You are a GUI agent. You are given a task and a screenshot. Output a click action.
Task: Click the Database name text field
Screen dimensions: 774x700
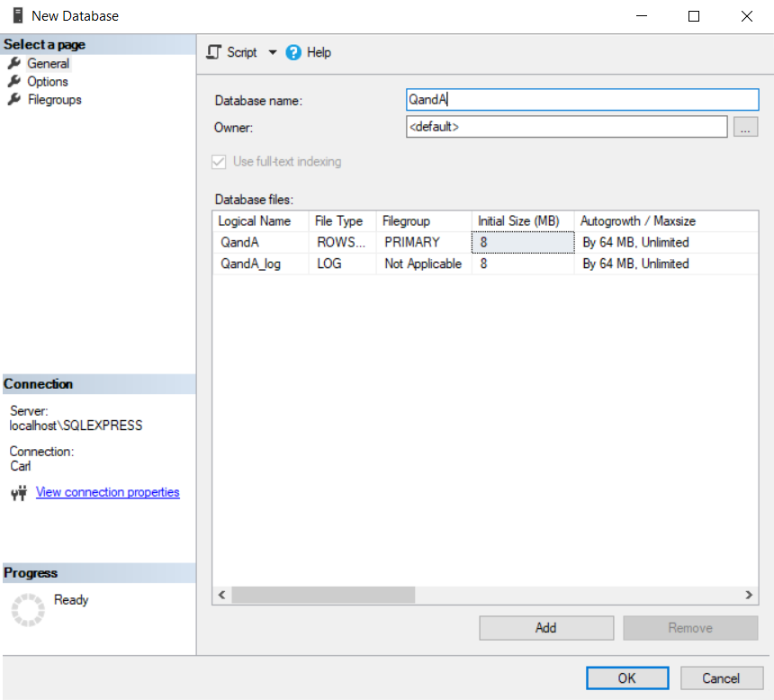pos(582,100)
